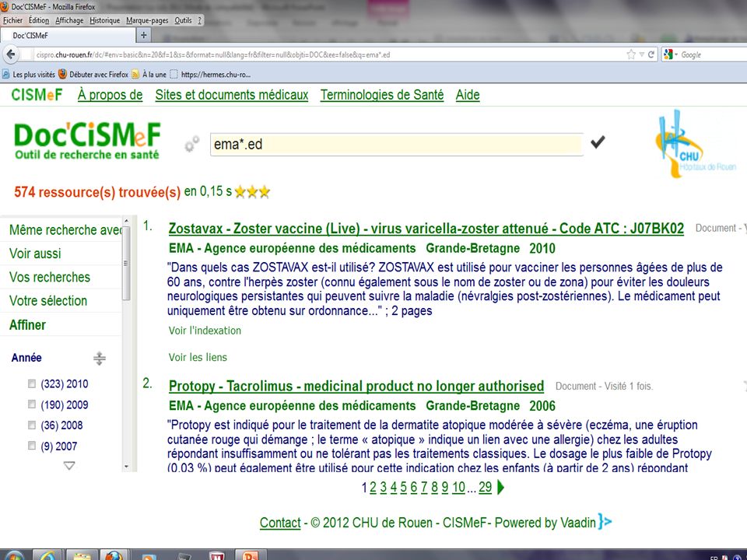
Task: Click the Doc'CiSMeF logo
Action: click(x=87, y=141)
